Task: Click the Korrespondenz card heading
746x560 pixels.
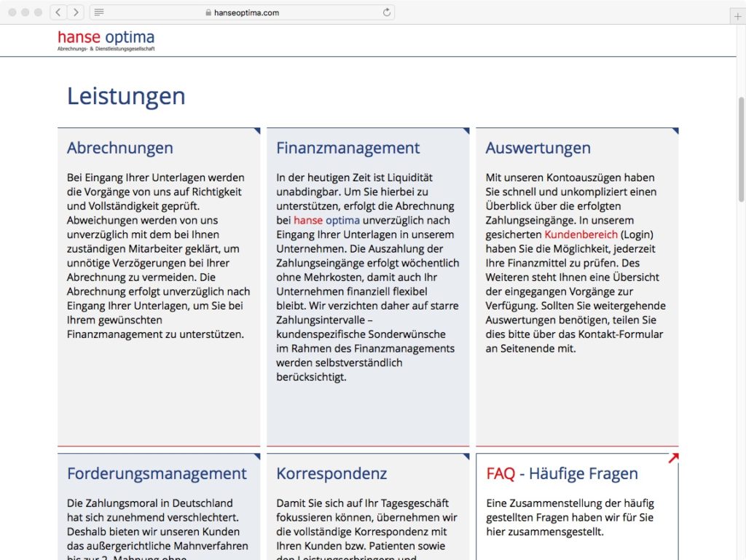Action: pos(331,473)
